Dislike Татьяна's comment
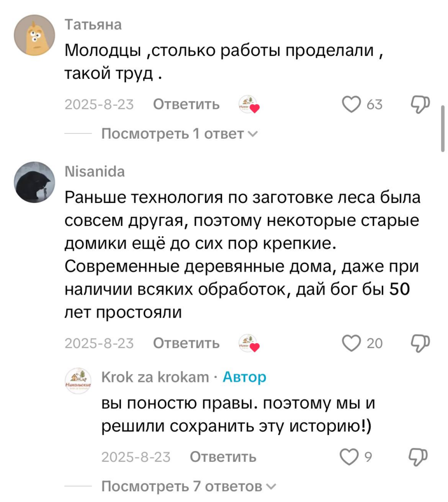This screenshot has height=502, width=448. point(419,104)
